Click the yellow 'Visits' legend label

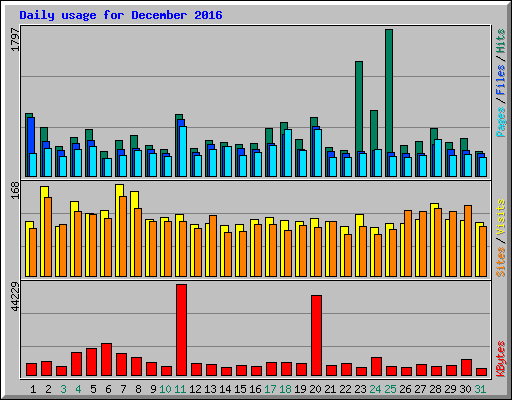tap(501, 218)
